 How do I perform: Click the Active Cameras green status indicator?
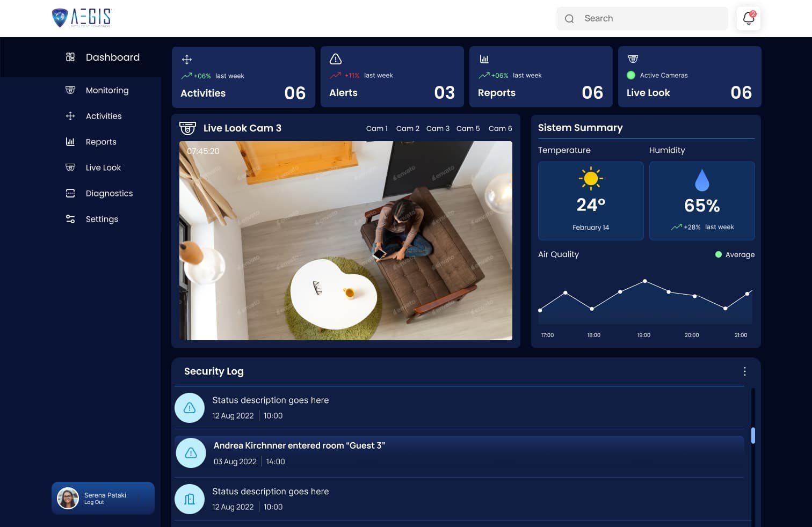coord(630,75)
